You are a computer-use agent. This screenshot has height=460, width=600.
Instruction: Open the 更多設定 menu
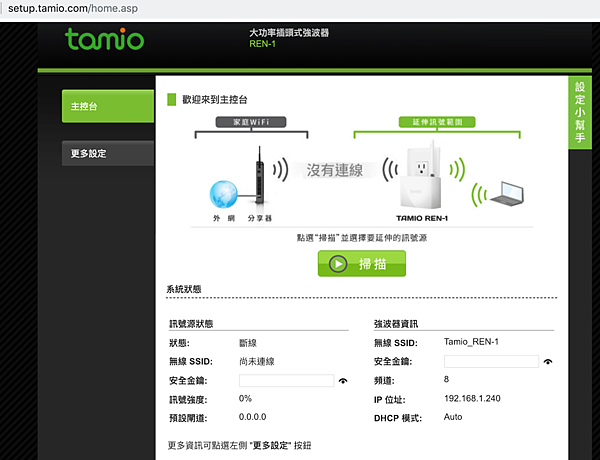(x=108, y=153)
